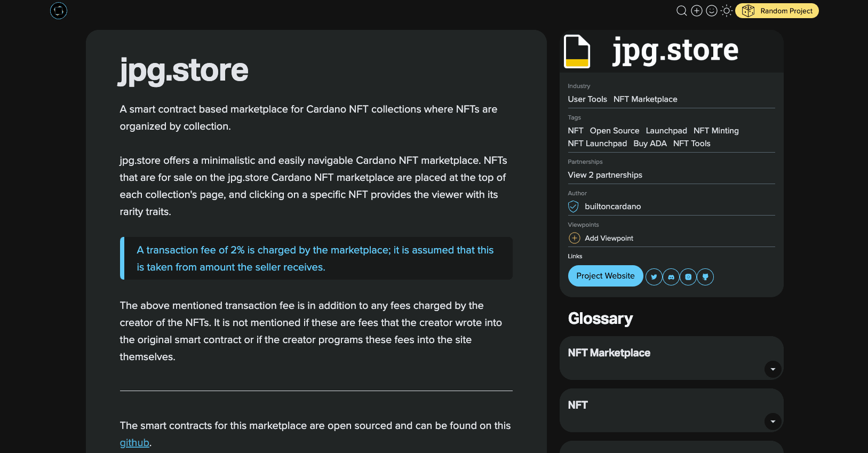Expand the NFT Marketplace glossary entry
Image resolution: width=868 pixels, height=453 pixels.
[773, 369]
